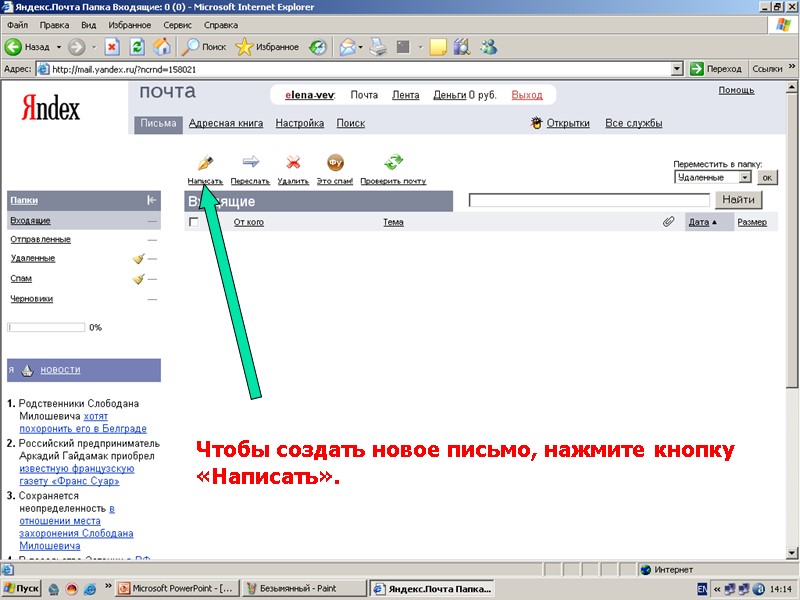Image resolution: width=800 pixels, height=600 pixels.
Task: Click the page vertical scrollbar down arrow
Action: [791, 553]
